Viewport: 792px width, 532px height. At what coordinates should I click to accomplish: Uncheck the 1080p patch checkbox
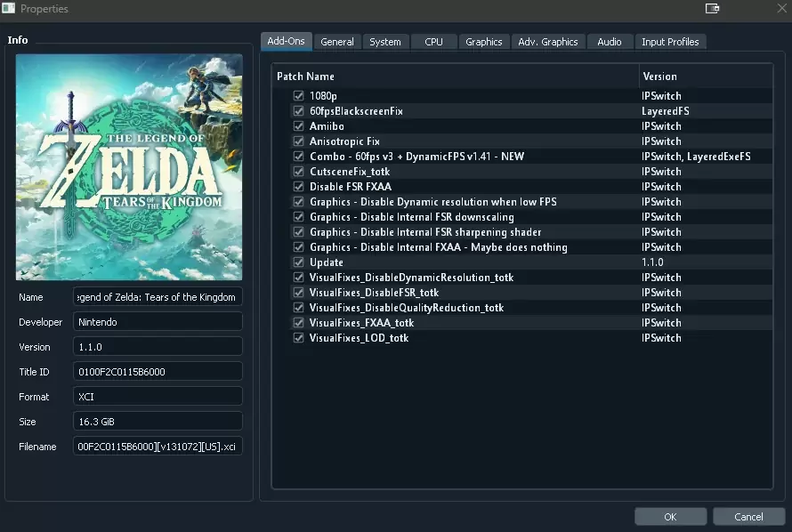[x=299, y=95]
